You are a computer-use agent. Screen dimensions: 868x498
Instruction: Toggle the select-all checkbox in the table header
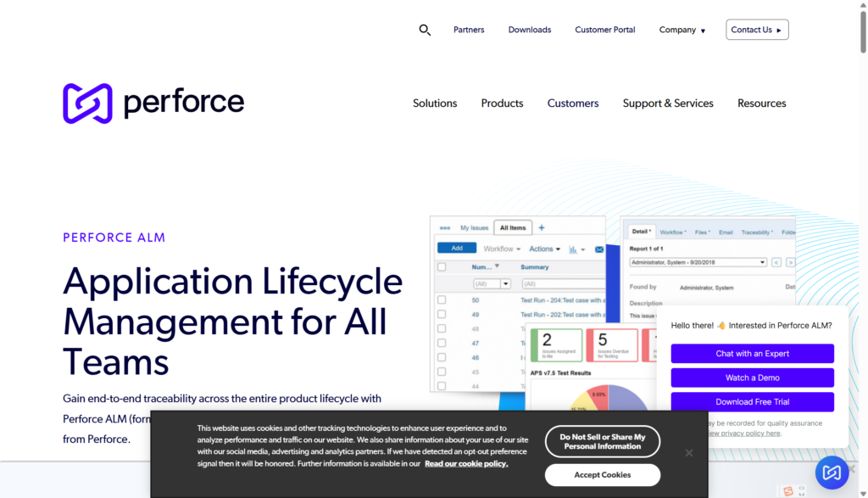click(x=442, y=267)
